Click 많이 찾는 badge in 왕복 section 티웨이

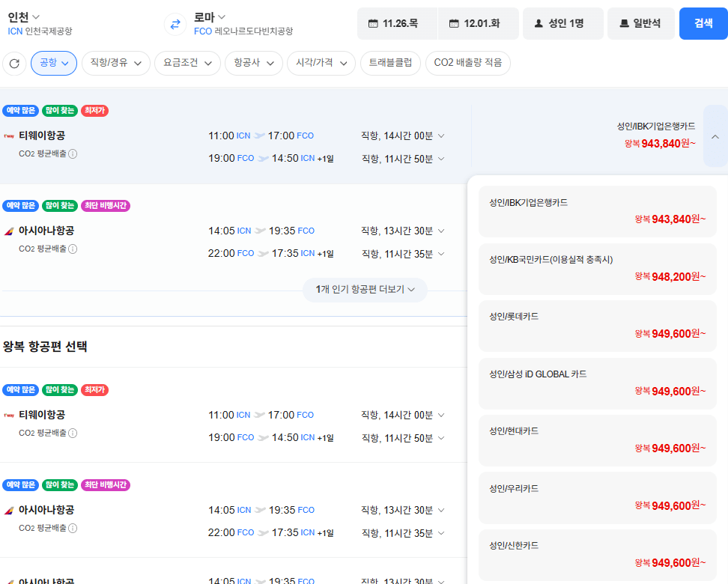60,390
